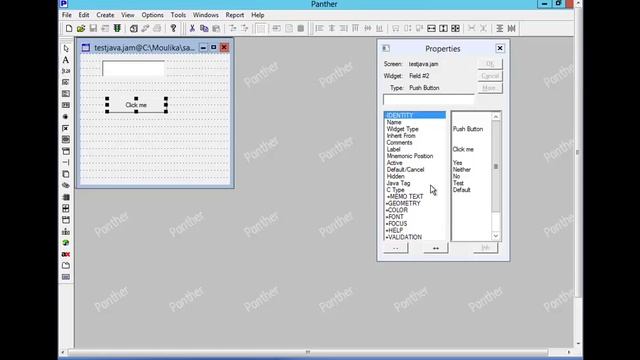640x360 pixels.
Task: Click the '--' collapse all button
Action: 396,248
